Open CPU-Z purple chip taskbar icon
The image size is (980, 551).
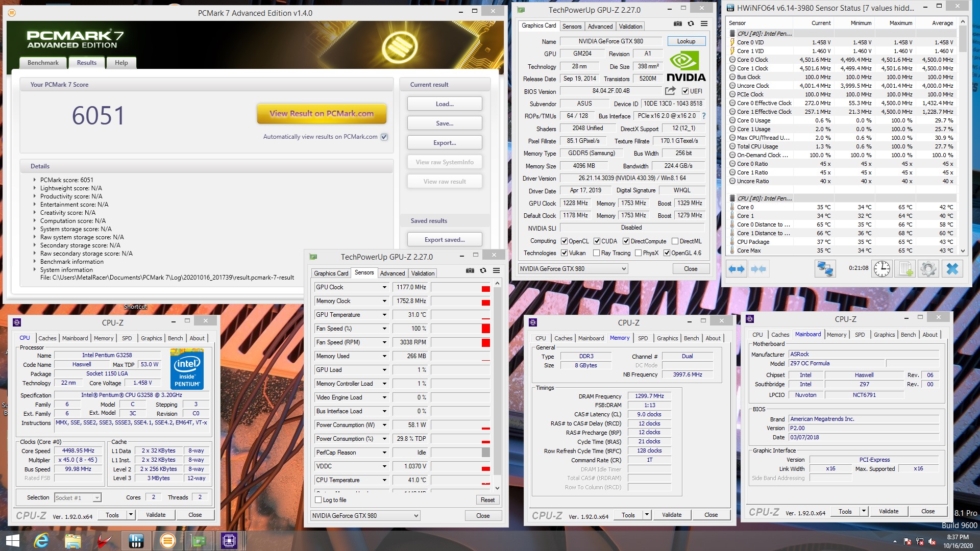[229, 541]
